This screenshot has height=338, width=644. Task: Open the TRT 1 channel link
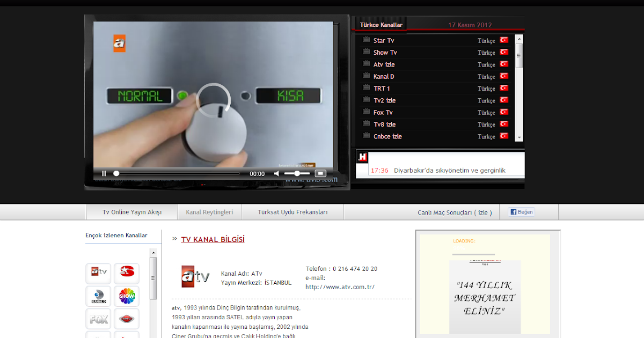tap(382, 89)
